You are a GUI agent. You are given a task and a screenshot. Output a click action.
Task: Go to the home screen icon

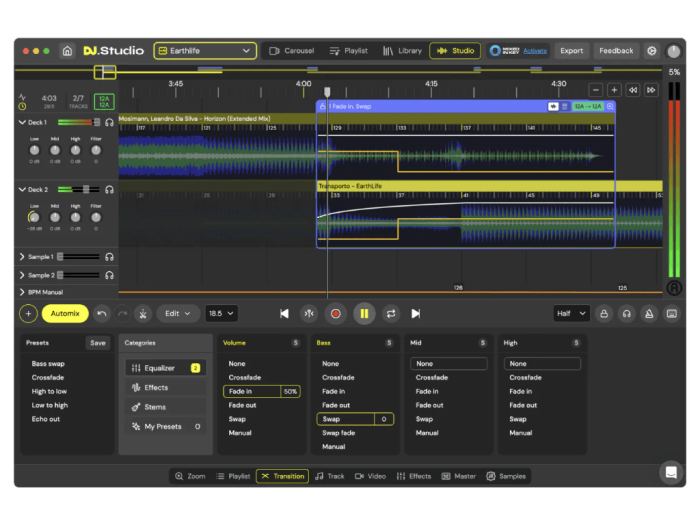(67, 51)
